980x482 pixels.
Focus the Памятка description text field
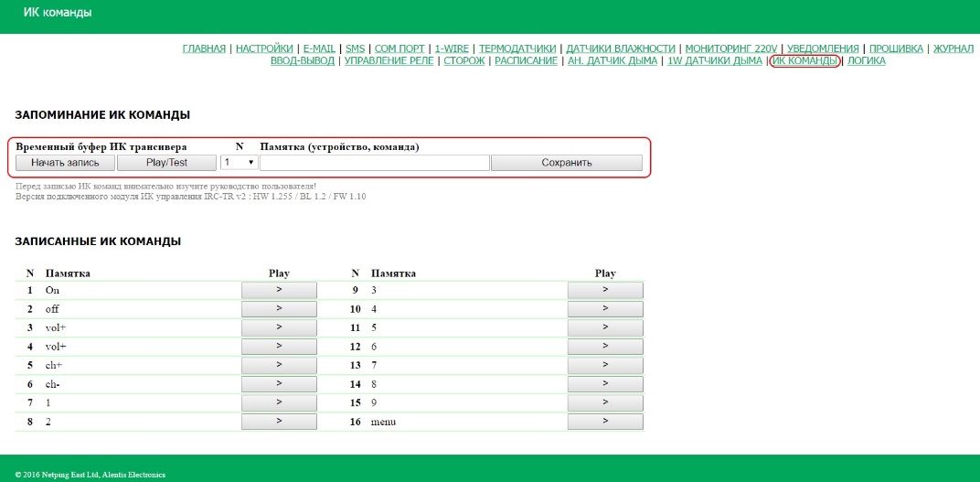coord(375,162)
